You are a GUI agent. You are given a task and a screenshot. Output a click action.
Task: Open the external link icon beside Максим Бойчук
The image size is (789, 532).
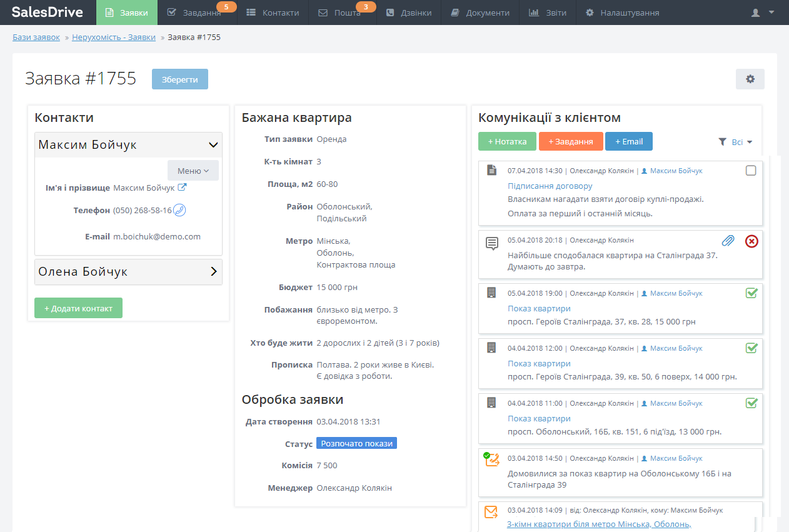(x=182, y=188)
